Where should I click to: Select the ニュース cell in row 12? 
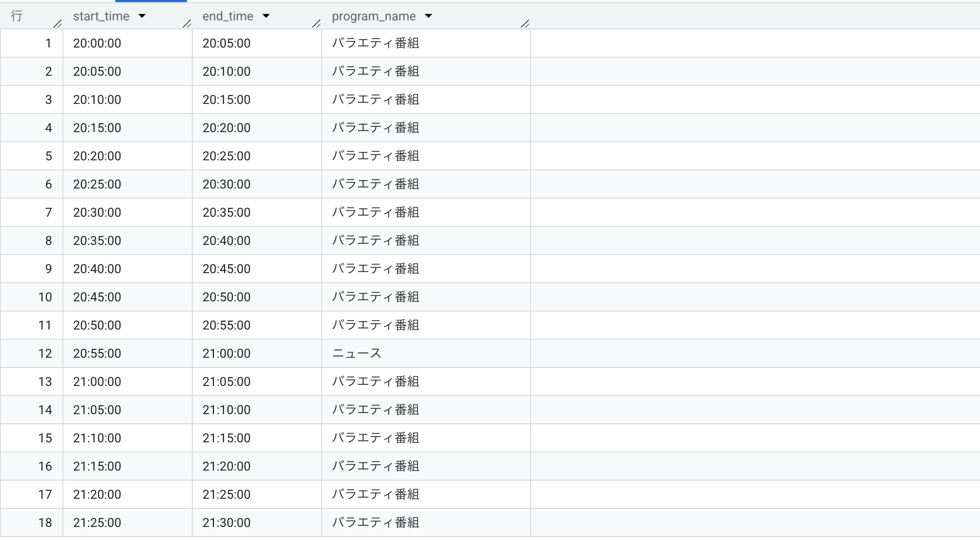357,354
